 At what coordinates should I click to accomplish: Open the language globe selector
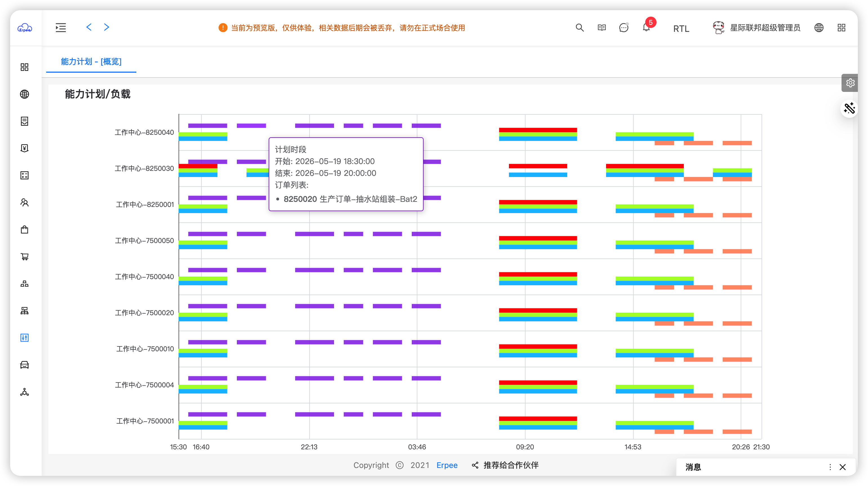tap(819, 28)
